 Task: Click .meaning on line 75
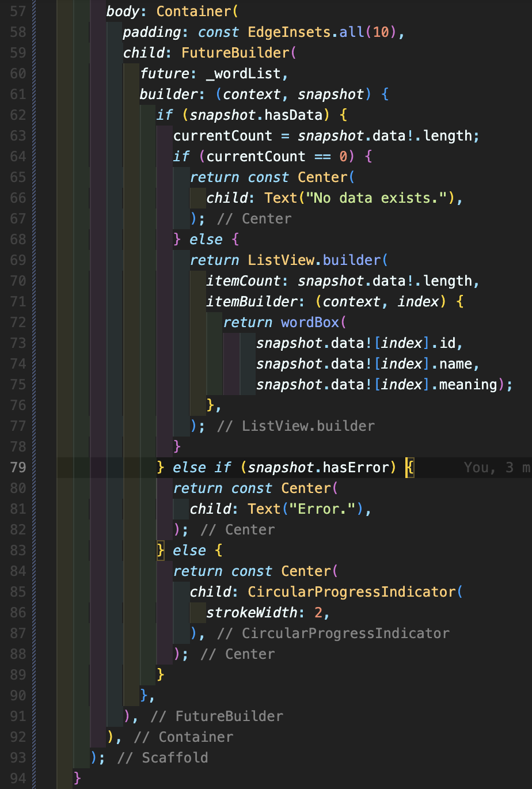[464, 384]
